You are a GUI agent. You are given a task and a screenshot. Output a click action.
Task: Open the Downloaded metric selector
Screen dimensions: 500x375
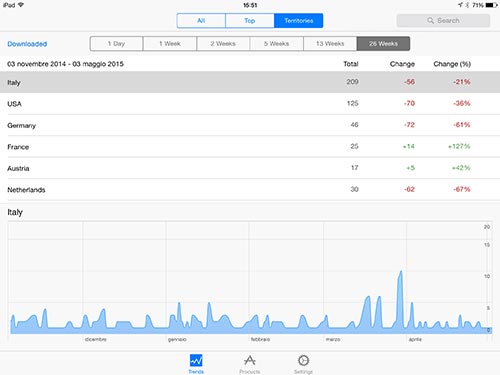click(27, 44)
